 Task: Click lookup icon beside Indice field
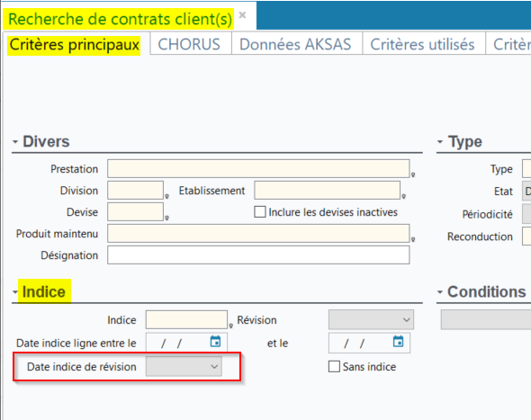coord(231,326)
